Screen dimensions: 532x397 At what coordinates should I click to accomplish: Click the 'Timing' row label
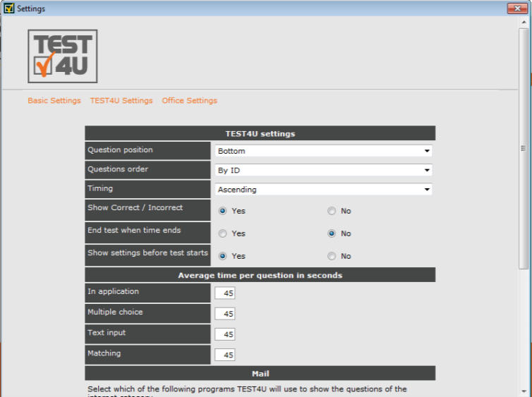pos(100,188)
